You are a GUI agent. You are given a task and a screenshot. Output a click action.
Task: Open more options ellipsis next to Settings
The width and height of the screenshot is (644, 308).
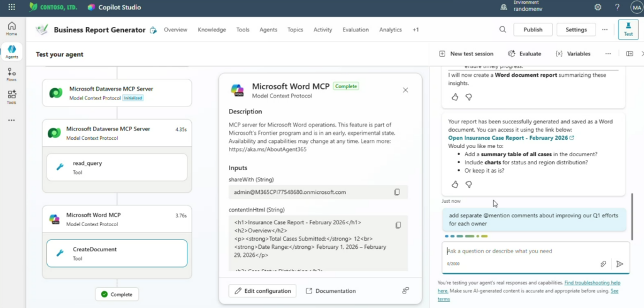[604, 30]
